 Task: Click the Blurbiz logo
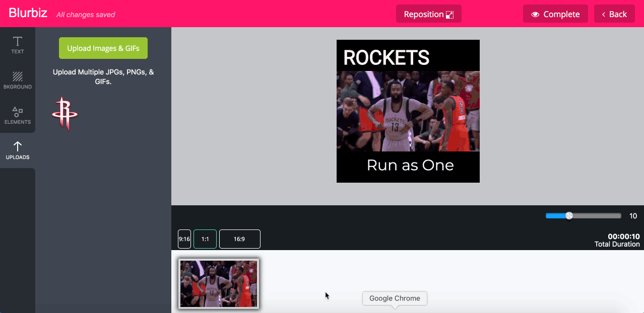(x=28, y=14)
